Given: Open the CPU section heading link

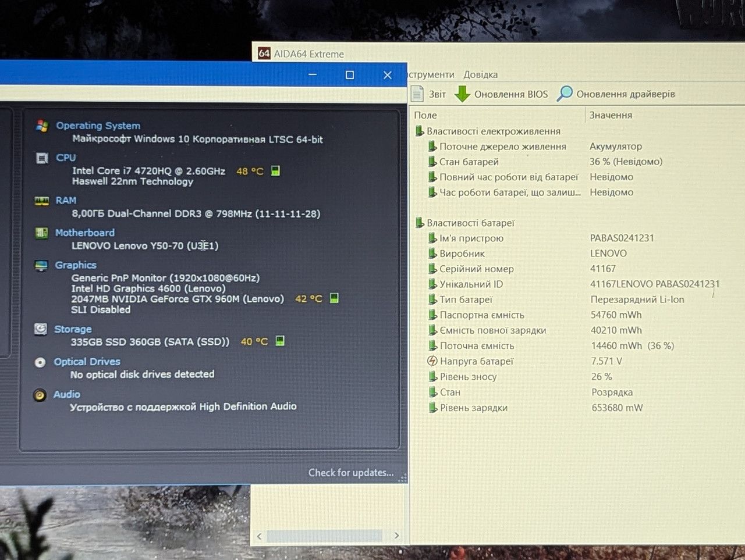Looking at the screenshot, I should 66,158.
